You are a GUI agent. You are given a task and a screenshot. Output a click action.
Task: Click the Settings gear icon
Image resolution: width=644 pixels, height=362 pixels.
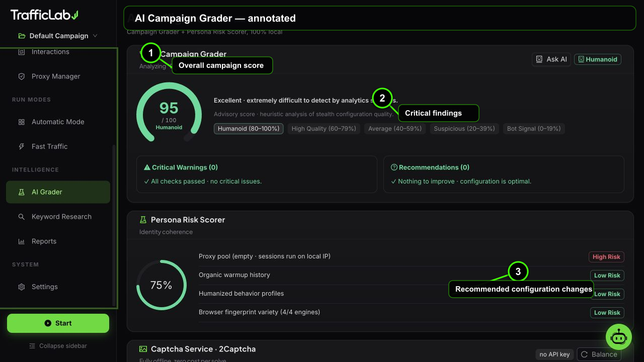(x=21, y=287)
